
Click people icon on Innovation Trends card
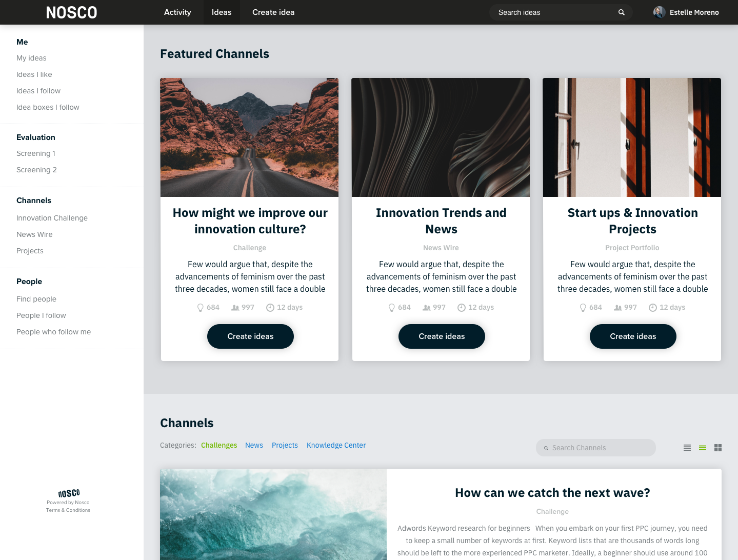(427, 308)
